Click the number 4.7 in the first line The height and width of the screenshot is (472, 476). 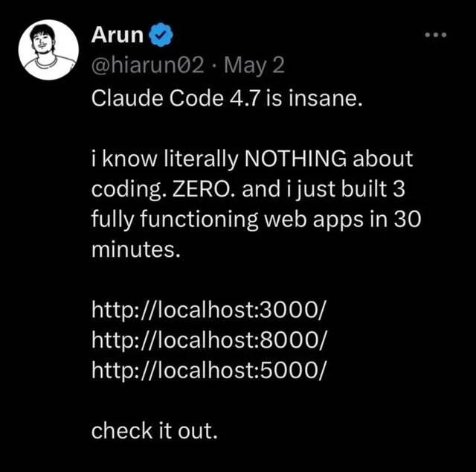click(x=245, y=98)
